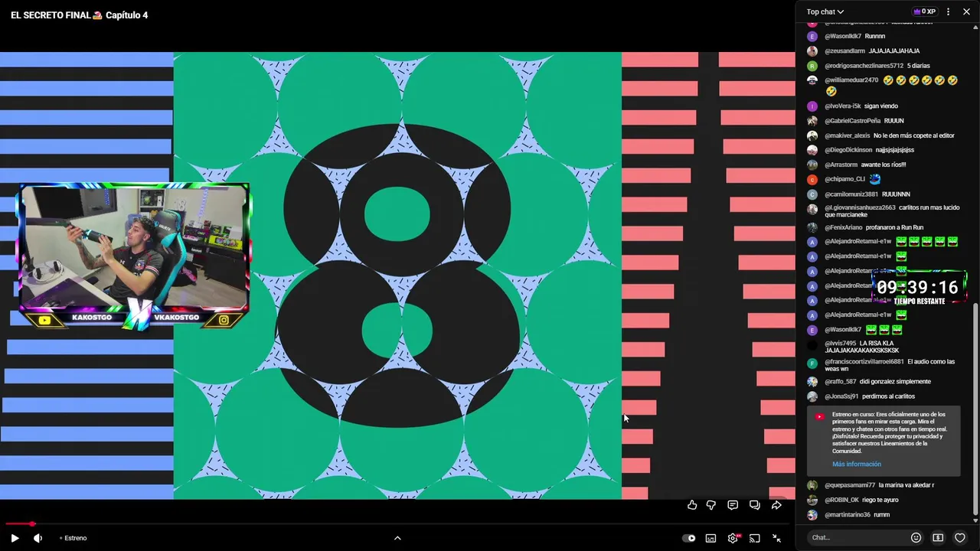Image resolution: width=980 pixels, height=551 pixels.
Task: Click the chat scroll down arrow
Action: 975,521
